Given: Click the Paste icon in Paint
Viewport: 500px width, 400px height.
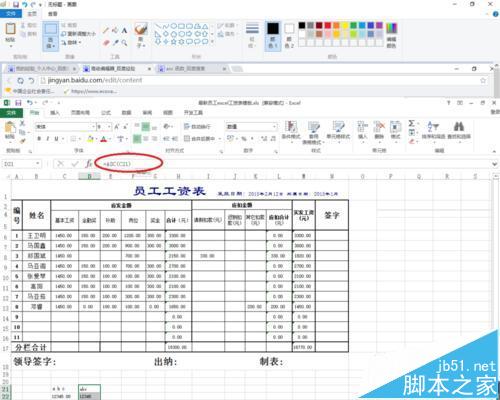Looking at the screenshot, I should tap(10, 29).
